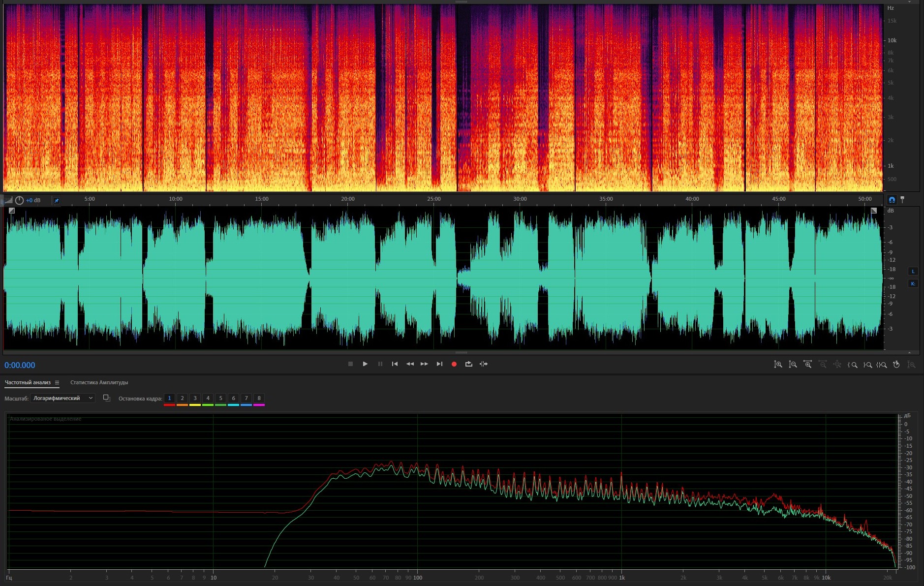Select the Частотный анализ tab
This screenshot has width=924, height=586.
click(28, 382)
